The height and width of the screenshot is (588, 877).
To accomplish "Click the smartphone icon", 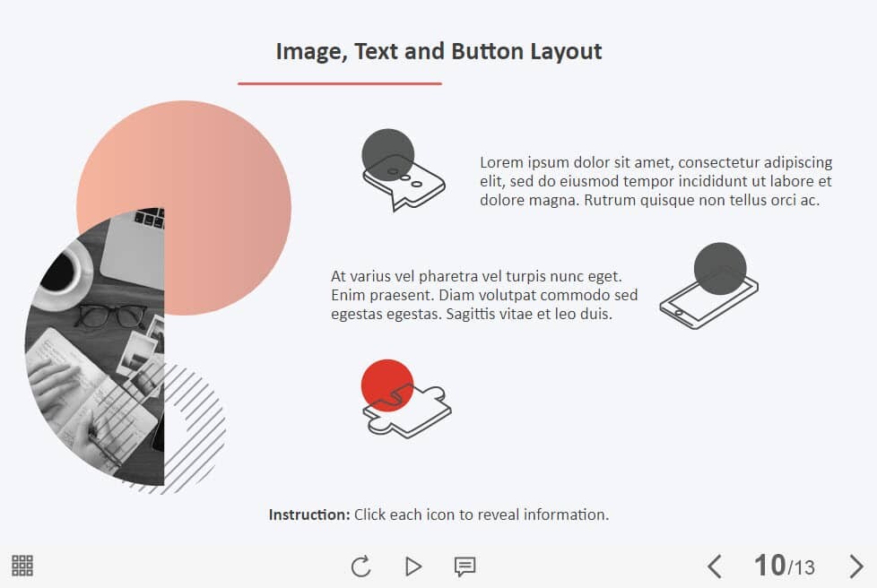I will coord(708,287).
